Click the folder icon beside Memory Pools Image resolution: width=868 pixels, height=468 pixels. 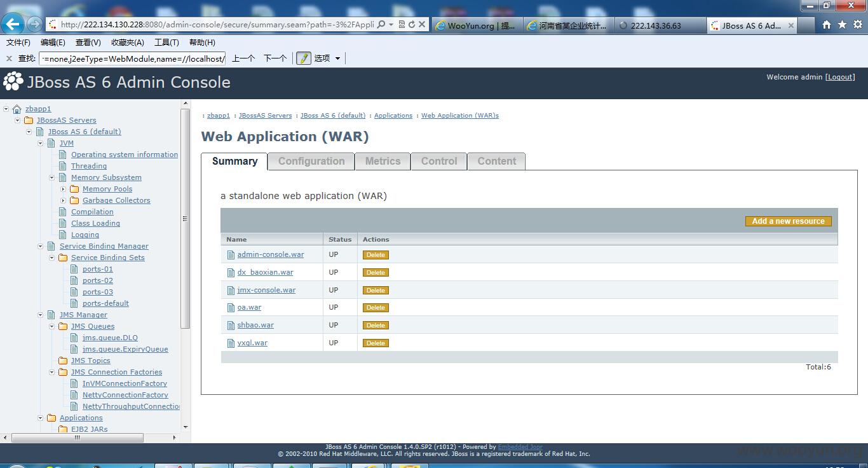(x=74, y=189)
